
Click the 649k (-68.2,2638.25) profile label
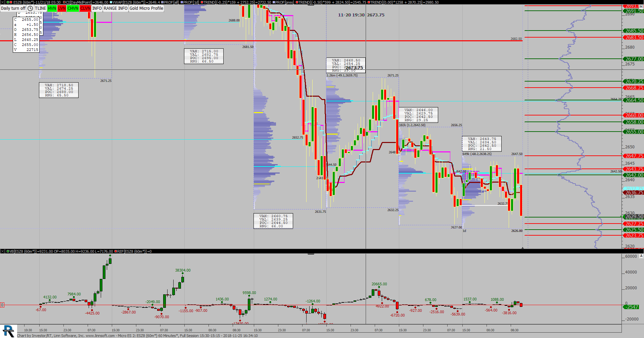[477, 154]
